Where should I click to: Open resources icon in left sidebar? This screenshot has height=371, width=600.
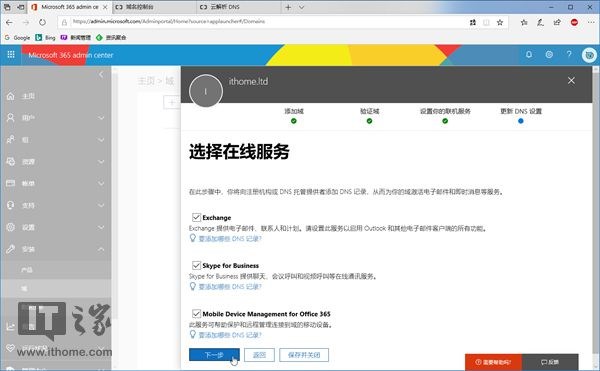click(11, 161)
